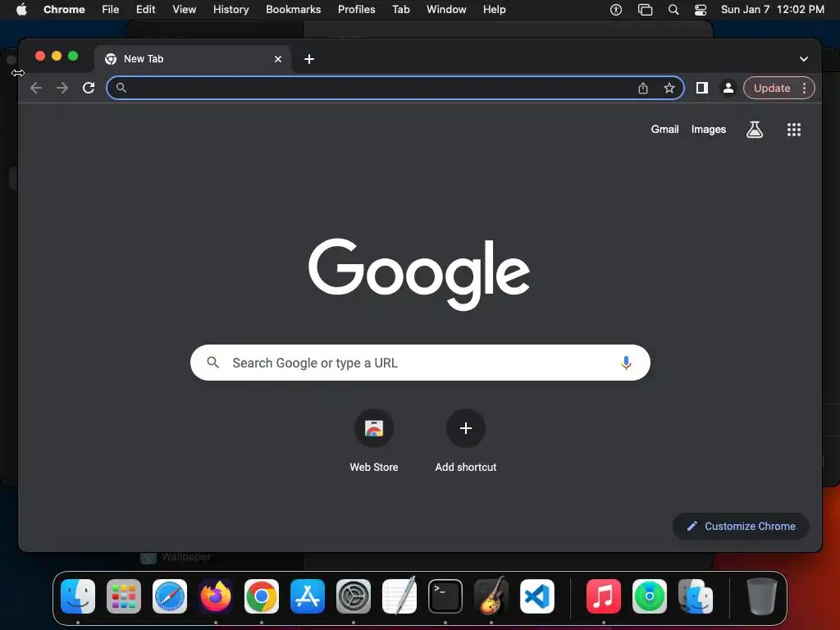This screenshot has height=630, width=840.
Task: Open Search Labs flask icon
Action: 755,129
